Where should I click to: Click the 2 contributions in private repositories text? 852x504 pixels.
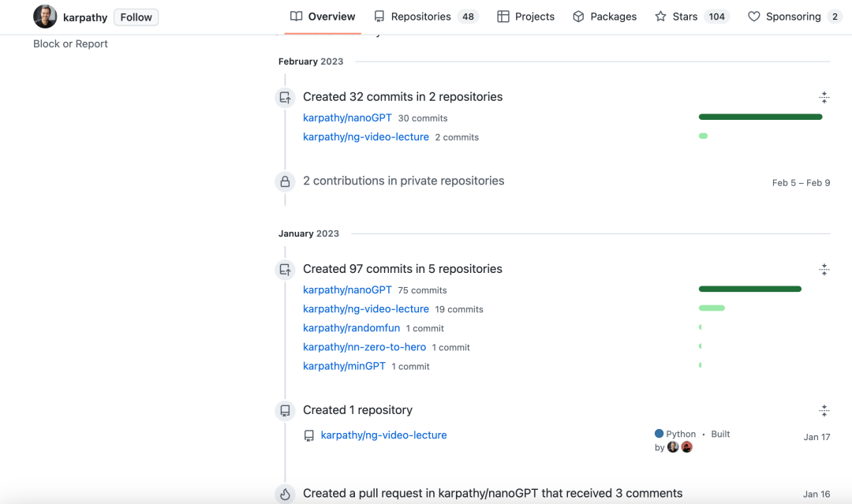click(403, 181)
